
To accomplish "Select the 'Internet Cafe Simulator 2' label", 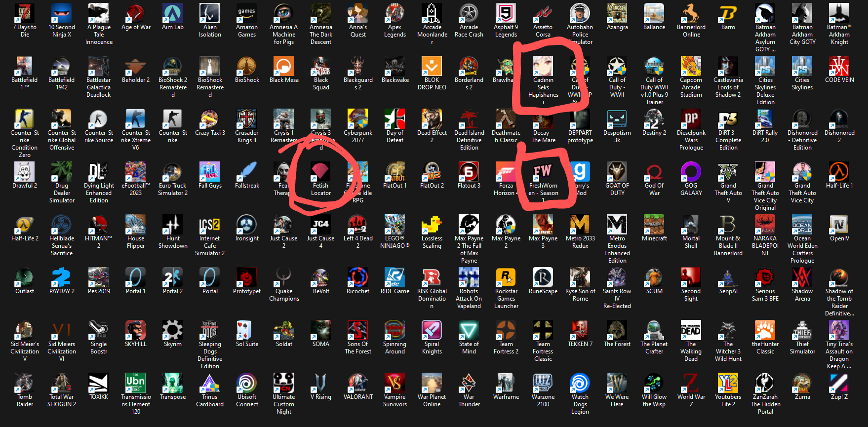I will (210, 246).
